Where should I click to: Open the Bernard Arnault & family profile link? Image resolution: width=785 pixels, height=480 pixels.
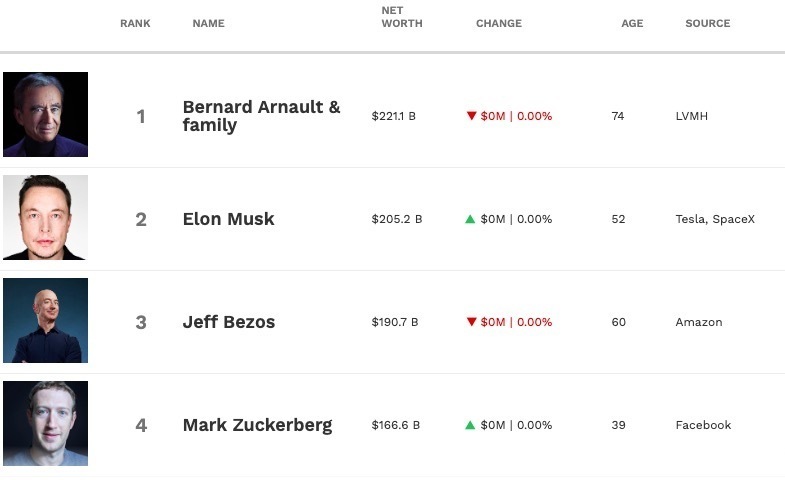[261, 116]
